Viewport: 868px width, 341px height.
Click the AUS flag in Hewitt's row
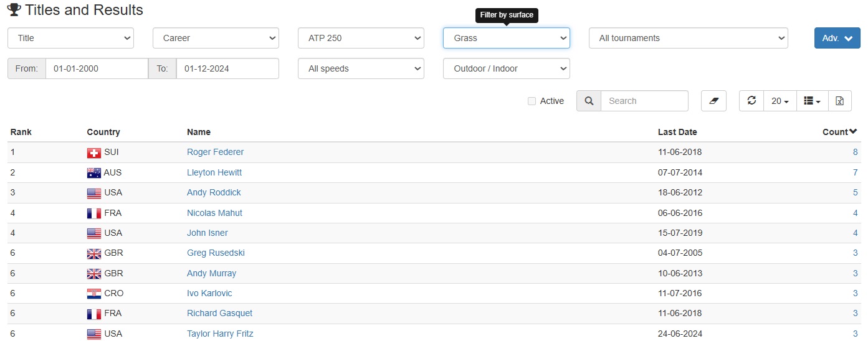coord(94,173)
